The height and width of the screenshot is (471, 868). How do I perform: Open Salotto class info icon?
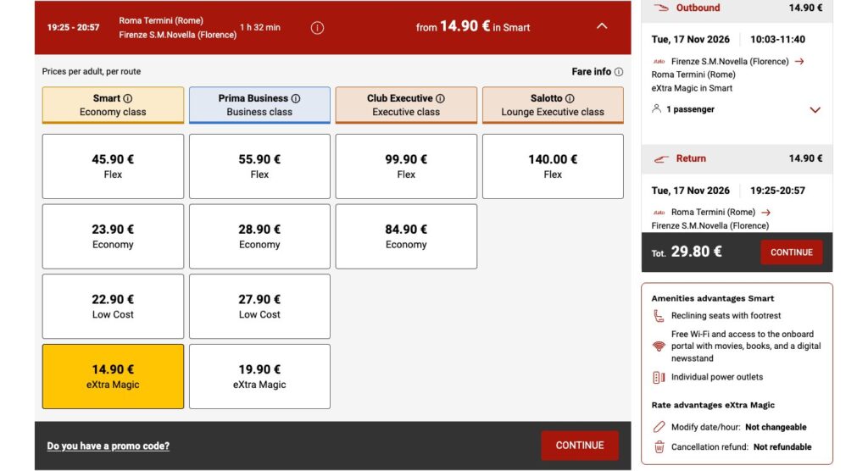pos(570,98)
